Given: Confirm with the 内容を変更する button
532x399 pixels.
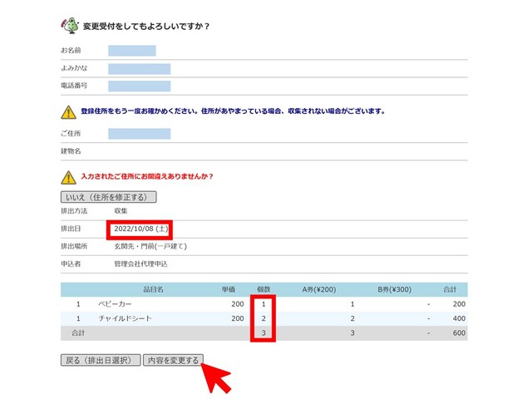Looking at the screenshot, I should pos(173,360).
